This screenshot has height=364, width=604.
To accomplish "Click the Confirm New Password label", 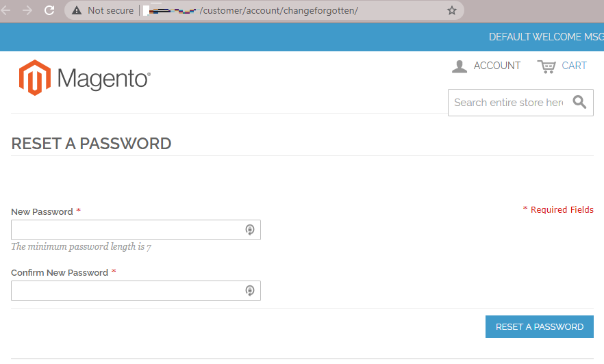I will (x=60, y=272).
